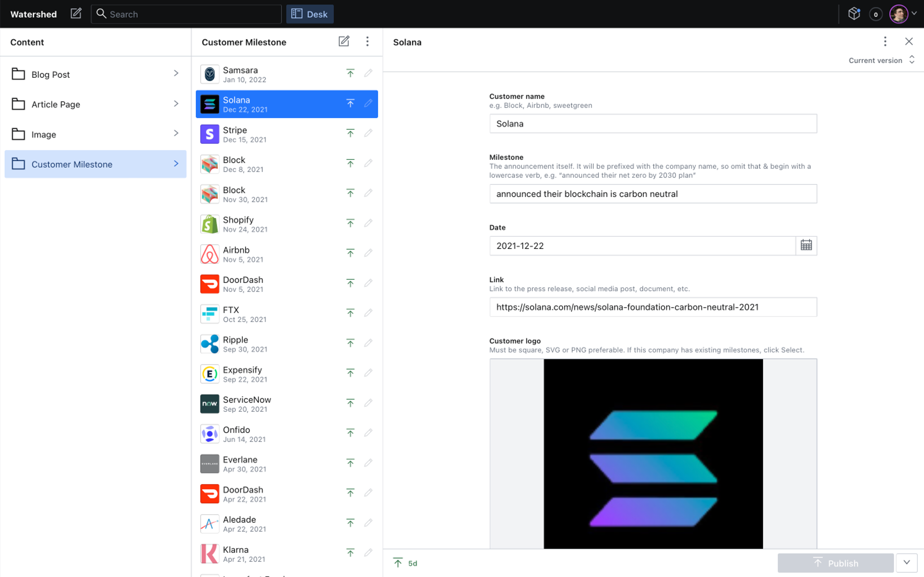Click the compose new document icon beside Watershed
Viewport: 924px width, 577px height.
pos(76,14)
